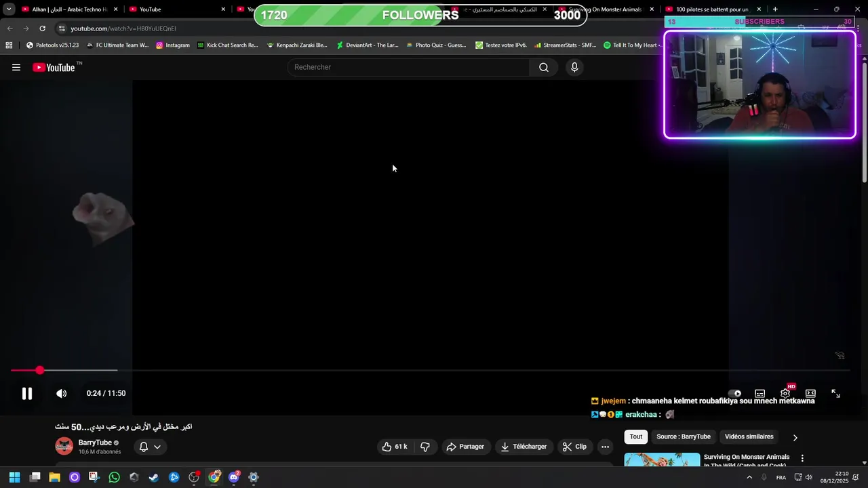Go back to previous page
This screenshot has height=488, width=868.
9,28
